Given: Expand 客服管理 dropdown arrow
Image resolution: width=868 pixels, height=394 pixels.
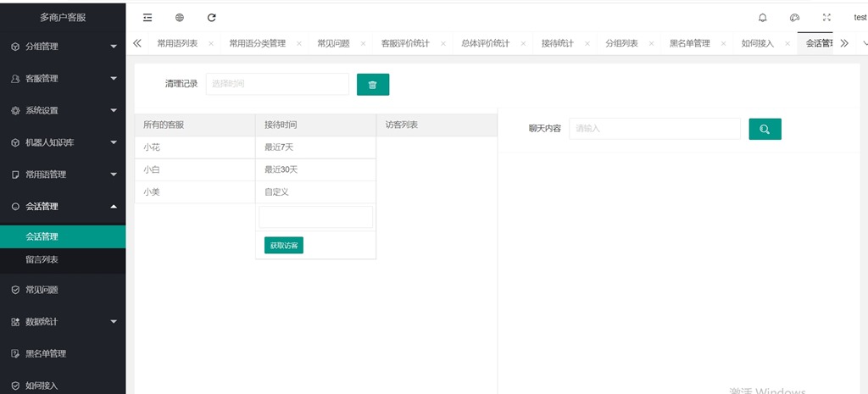Looking at the screenshot, I should pyautogui.click(x=114, y=79).
